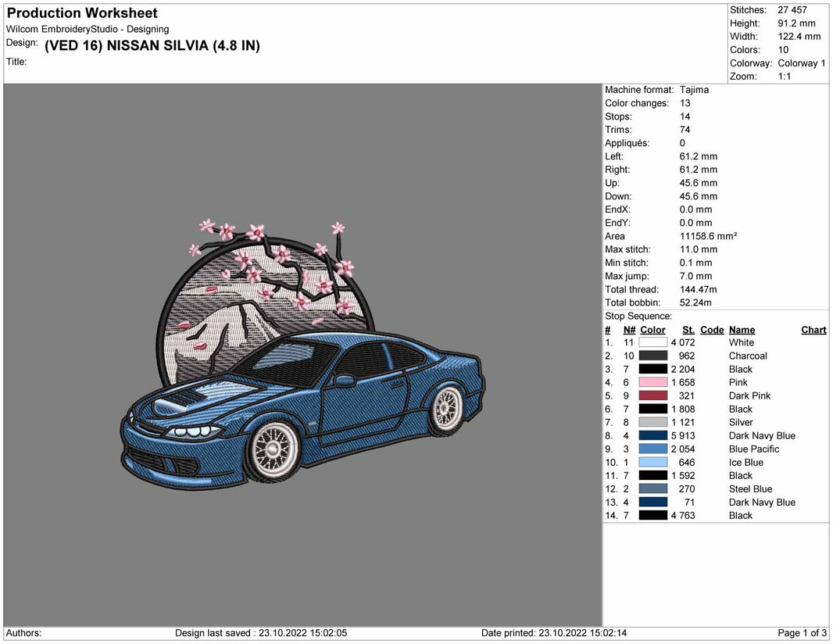This screenshot has width=833, height=644.
Task: Select the Blue Pacific swatch
Action: [654, 449]
